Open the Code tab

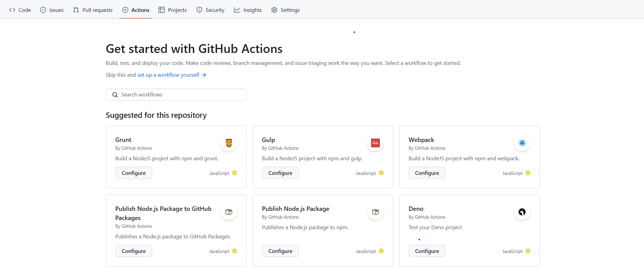click(20, 10)
